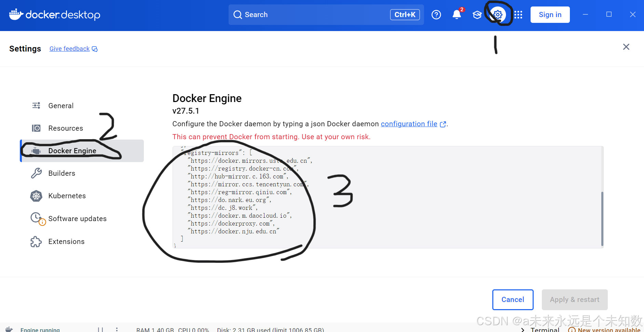Open the engine three-dot options menu
Image resolution: width=644 pixels, height=332 pixels.
[117, 329]
